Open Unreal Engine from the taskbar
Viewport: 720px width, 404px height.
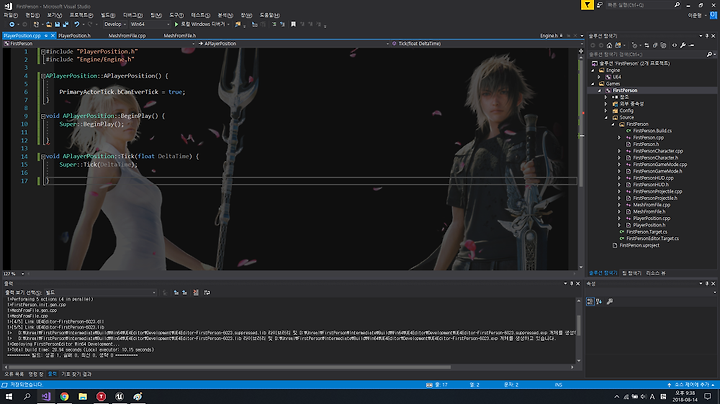[119, 396]
